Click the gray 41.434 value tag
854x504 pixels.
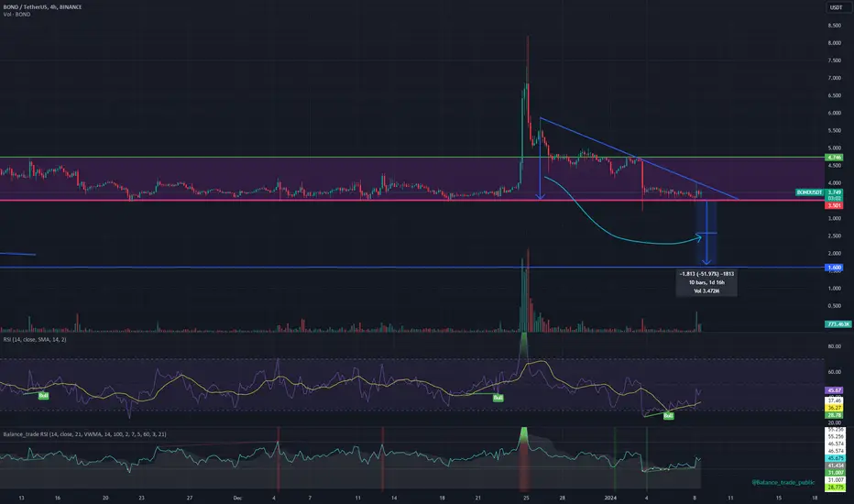pyautogui.click(x=836, y=466)
